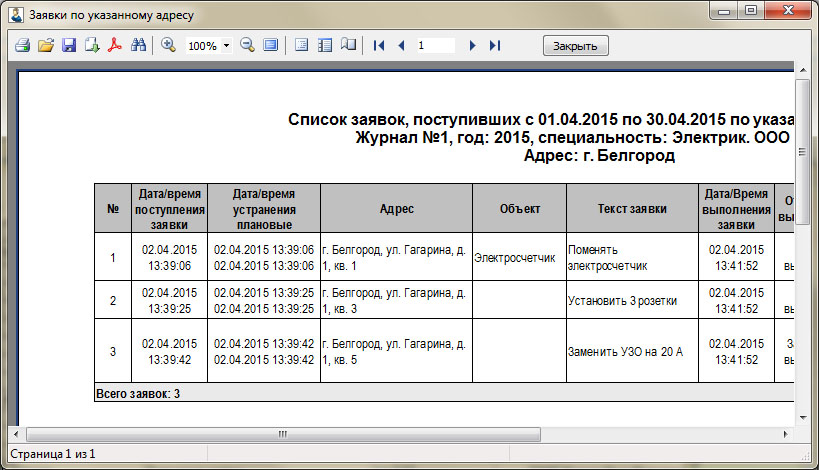Click Поменять электросчетчик request text

tap(607, 257)
